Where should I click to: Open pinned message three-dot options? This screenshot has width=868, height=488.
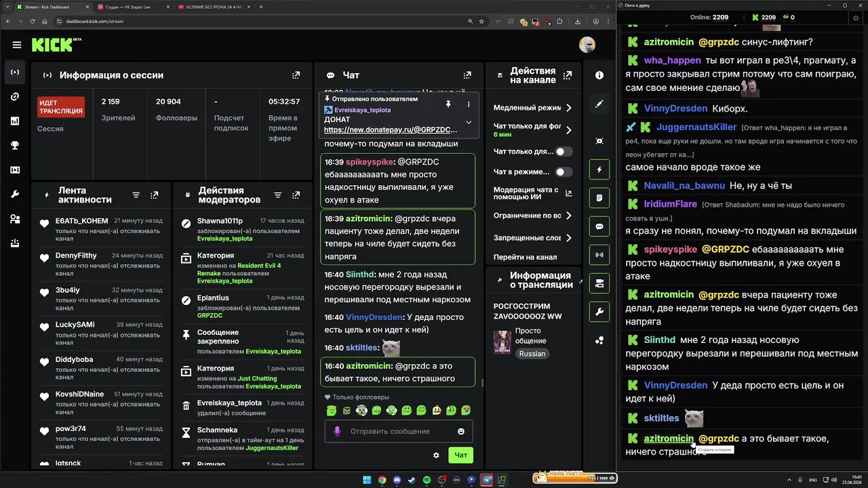(469, 104)
